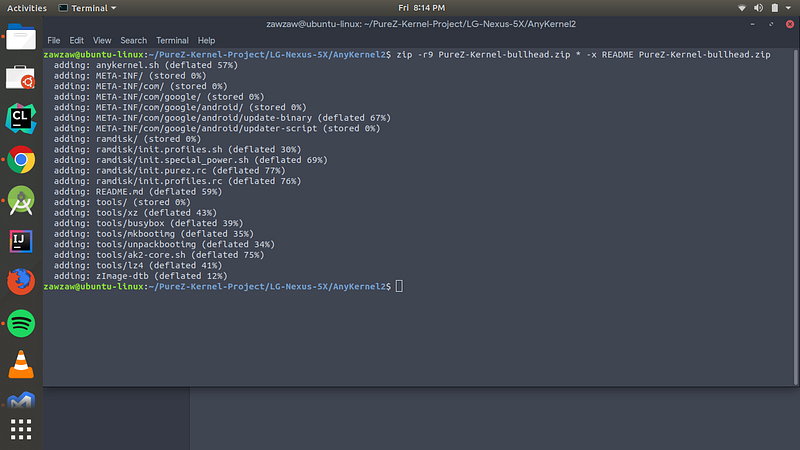Show all applications grid
The height and width of the screenshot is (450, 800).
[21, 430]
